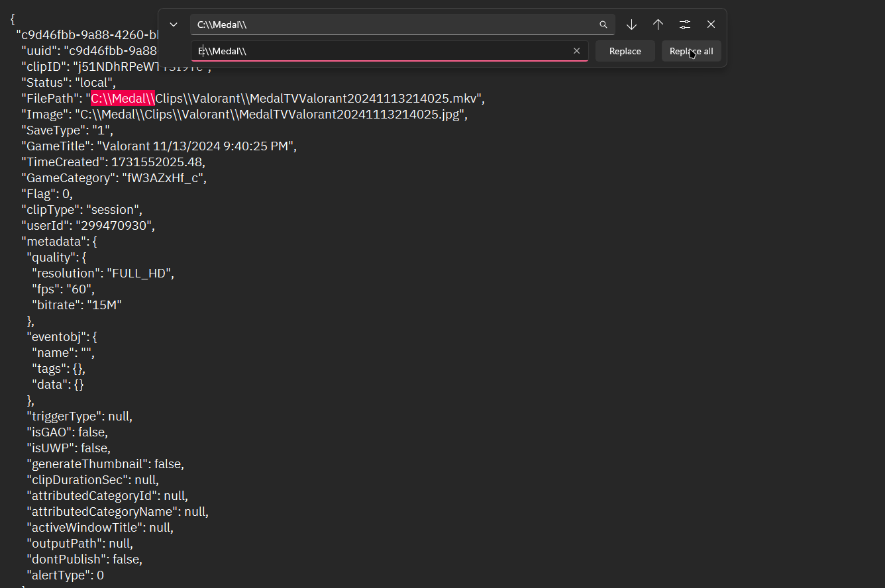This screenshot has height=588, width=885.
Task: Open search options via the sliders icon
Action: coord(684,24)
